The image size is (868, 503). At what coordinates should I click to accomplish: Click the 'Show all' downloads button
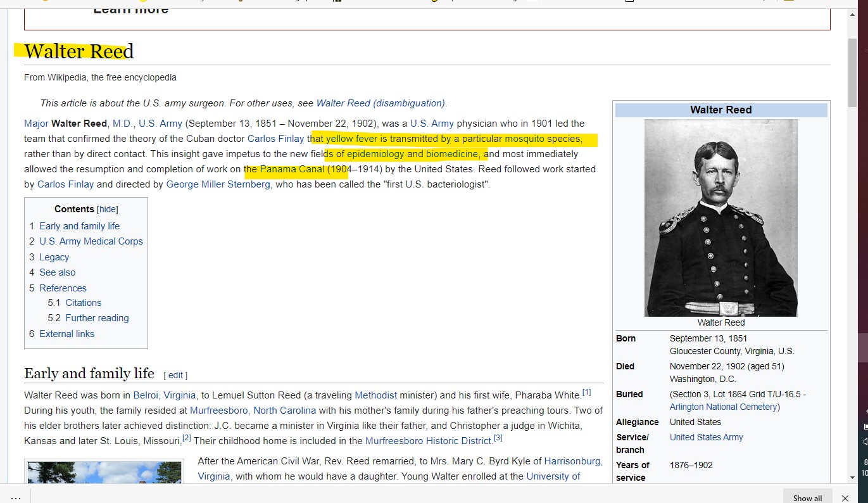[807, 498]
